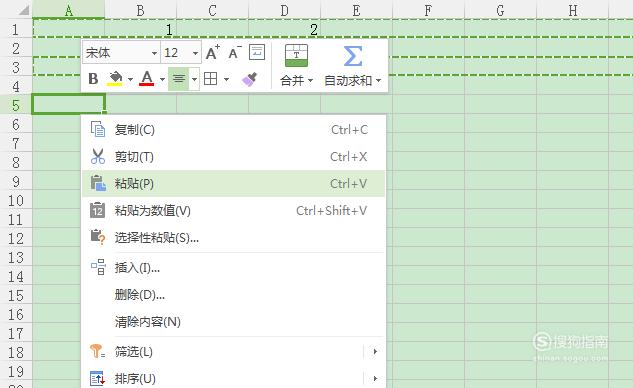This screenshot has height=388, width=633.
Task: Open the 筛选(L) submenu
Action: point(233,352)
